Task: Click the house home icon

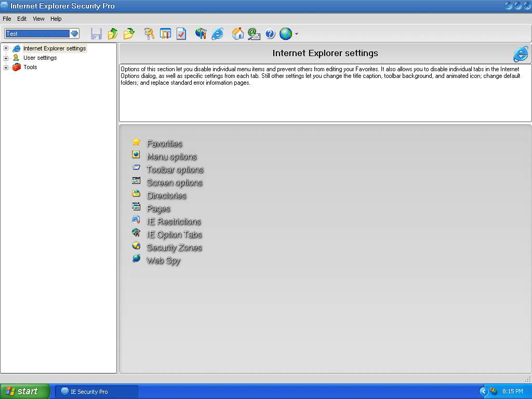Action: (237, 34)
